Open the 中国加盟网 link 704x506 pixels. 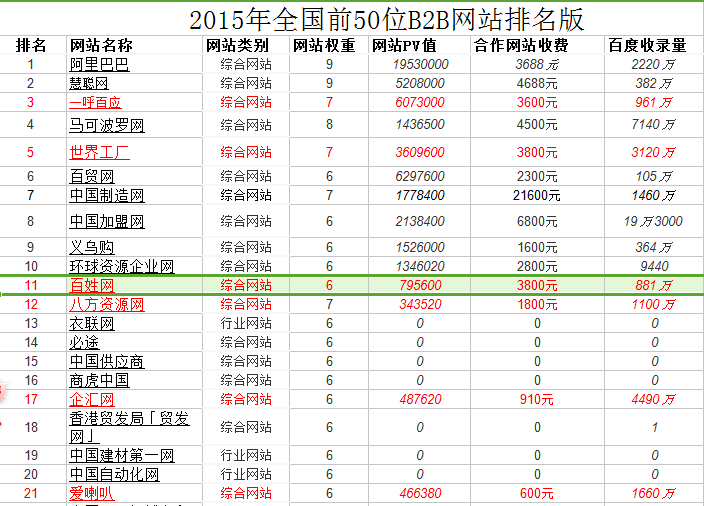pyautogui.click(x=107, y=221)
